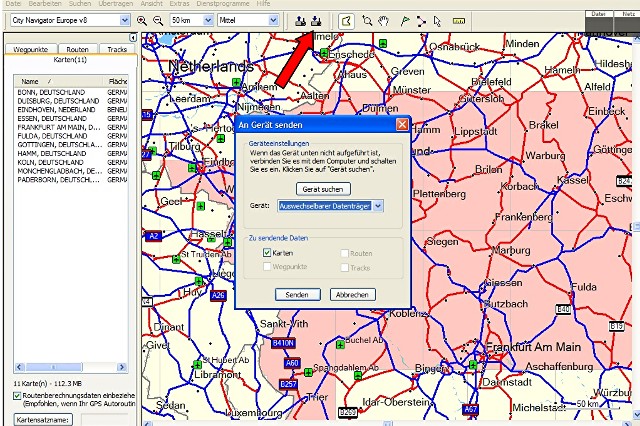640x426 pixels.
Task: Click the Senden button
Action: pyautogui.click(x=297, y=295)
